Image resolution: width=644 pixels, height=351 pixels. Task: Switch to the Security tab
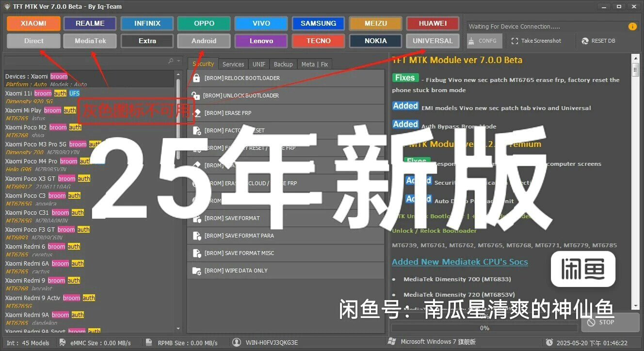pyautogui.click(x=203, y=64)
